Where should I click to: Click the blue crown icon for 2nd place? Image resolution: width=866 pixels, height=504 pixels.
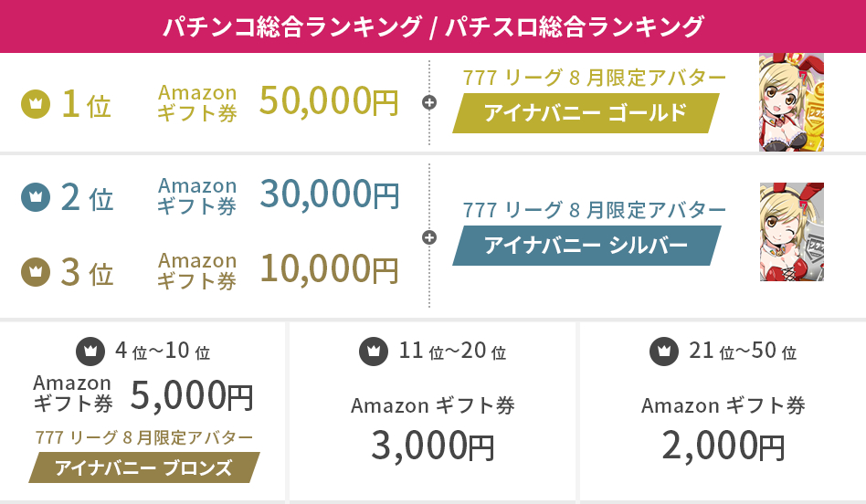click(35, 195)
